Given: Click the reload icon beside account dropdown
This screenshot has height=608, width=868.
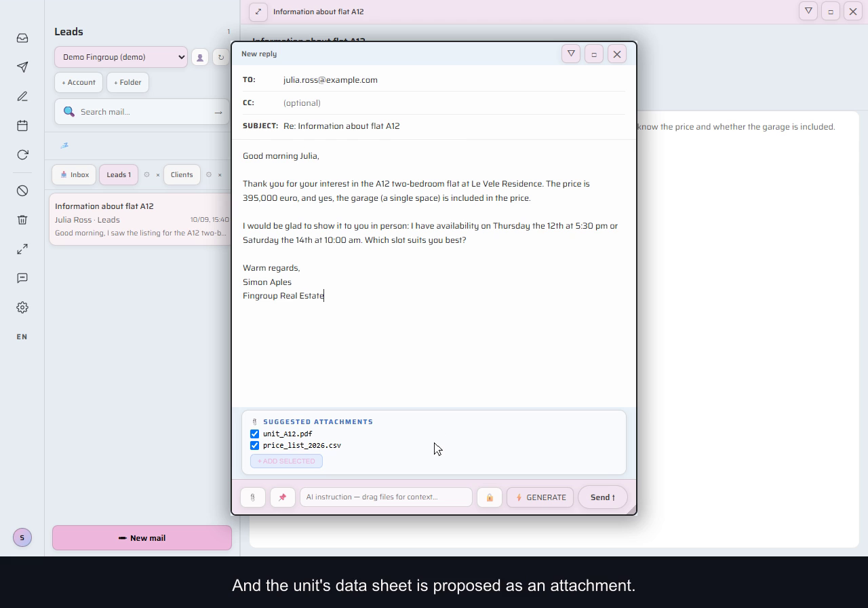Looking at the screenshot, I should click(220, 58).
